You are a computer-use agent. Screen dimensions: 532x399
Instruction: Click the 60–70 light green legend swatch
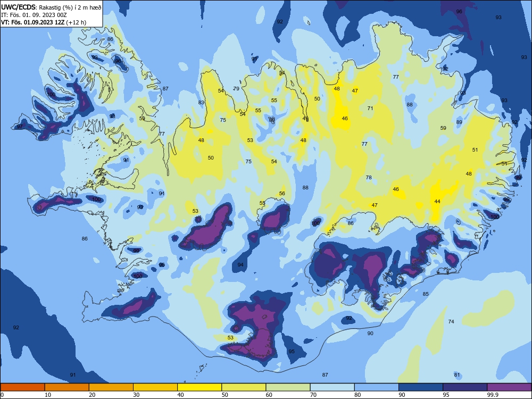pyautogui.click(x=288, y=387)
